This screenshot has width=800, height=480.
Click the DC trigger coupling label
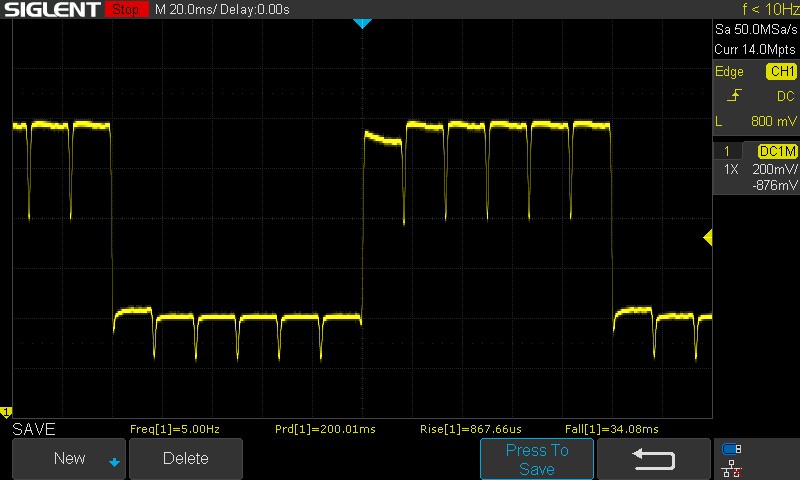[x=785, y=96]
